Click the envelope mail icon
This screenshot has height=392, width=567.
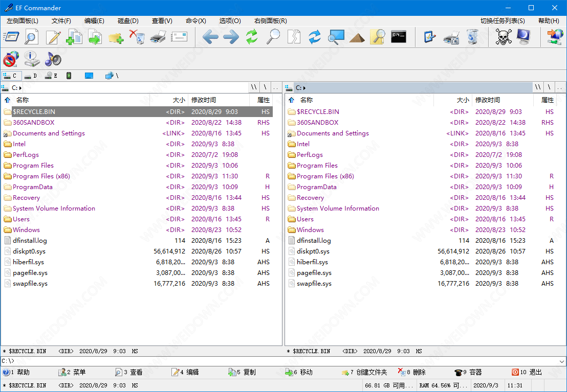click(179, 37)
